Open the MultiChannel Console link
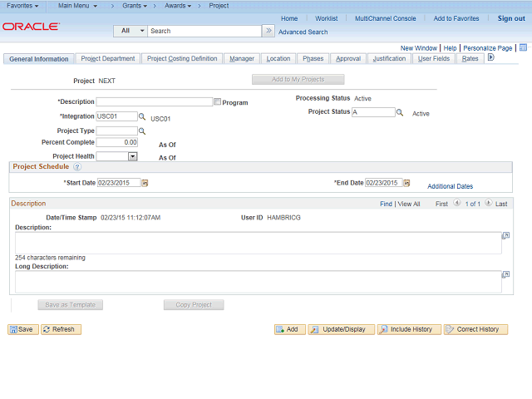This screenshot has width=532, height=399. pyautogui.click(x=386, y=18)
